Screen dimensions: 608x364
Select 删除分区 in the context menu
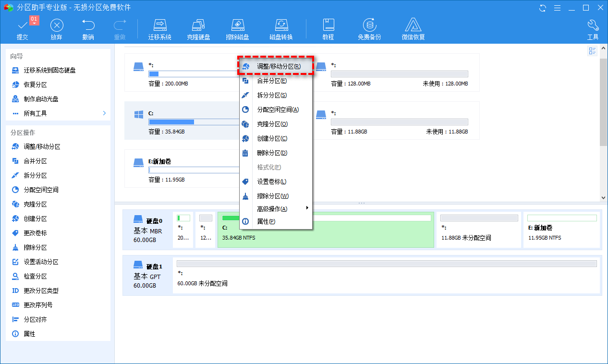[272, 153]
